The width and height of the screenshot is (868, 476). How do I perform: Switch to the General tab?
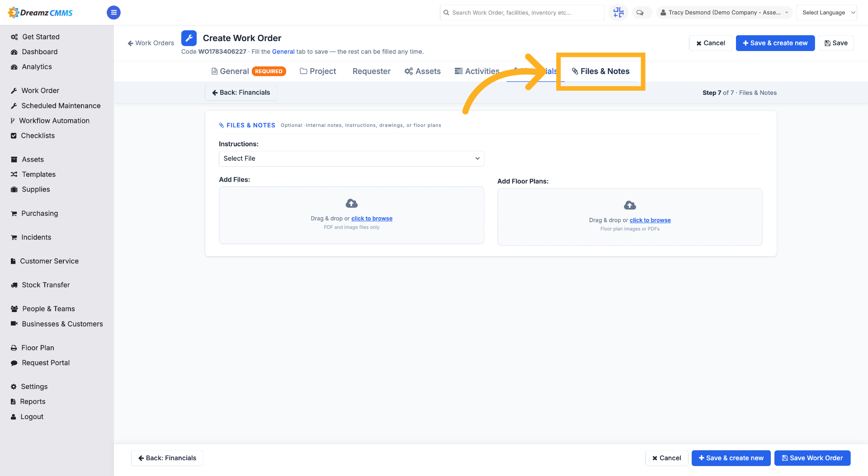coord(248,71)
